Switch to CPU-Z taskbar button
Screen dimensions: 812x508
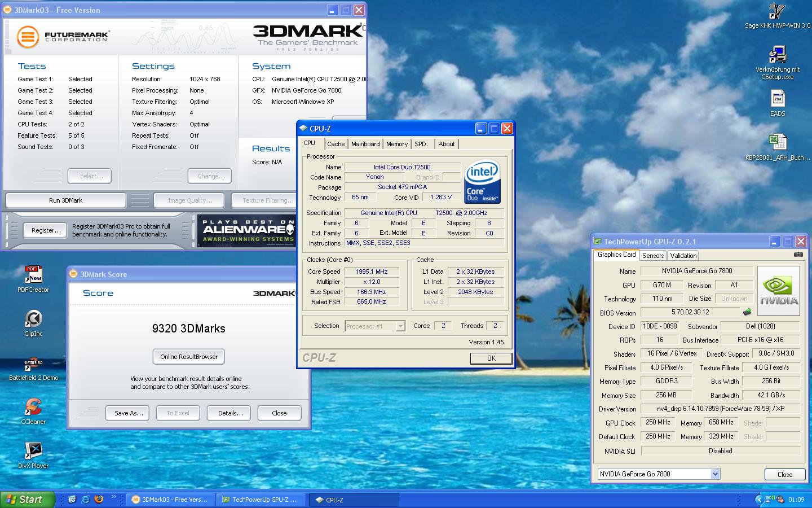(x=354, y=500)
